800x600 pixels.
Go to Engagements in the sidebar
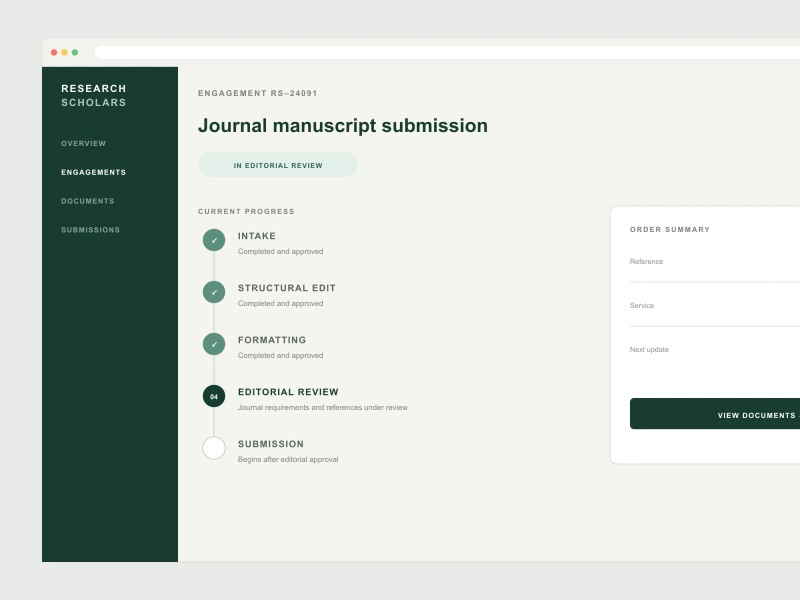(x=93, y=172)
